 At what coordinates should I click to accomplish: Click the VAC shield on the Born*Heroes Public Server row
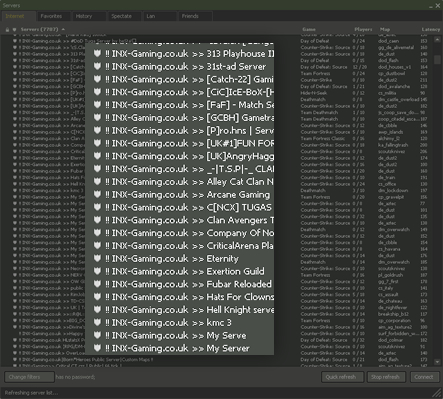point(15,360)
